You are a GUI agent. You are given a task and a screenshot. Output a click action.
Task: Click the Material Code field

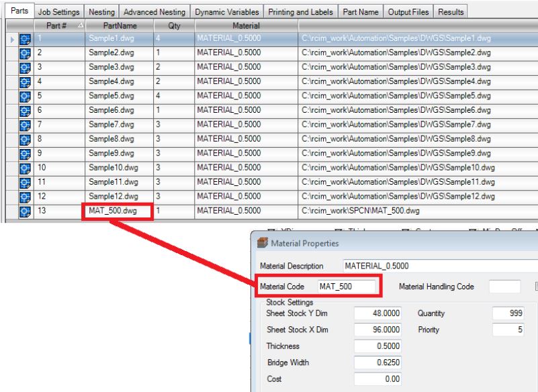[x=346, y=287]
